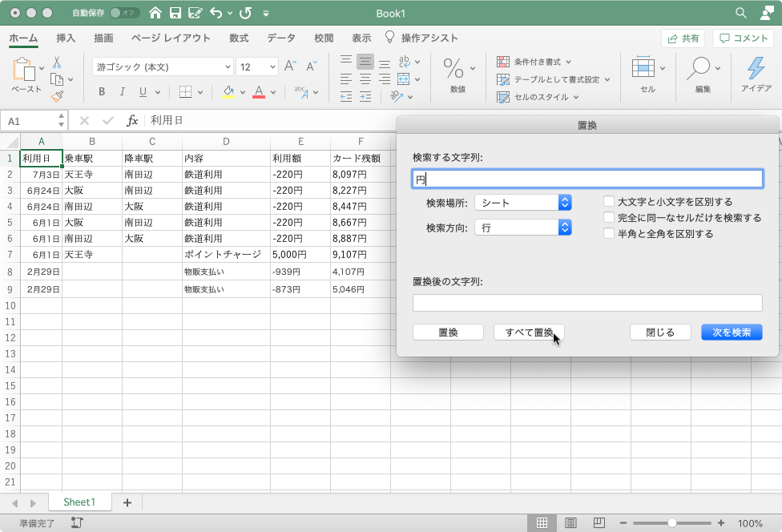The image size is (782, 532).
Task: Apply fill color bucket icon
Action: point(228,92)
